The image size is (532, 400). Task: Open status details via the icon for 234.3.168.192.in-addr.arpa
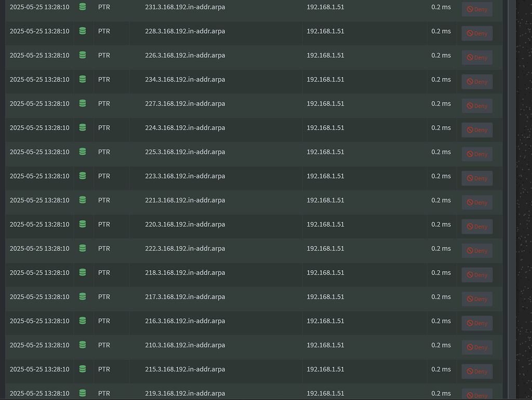click(83, 79)
